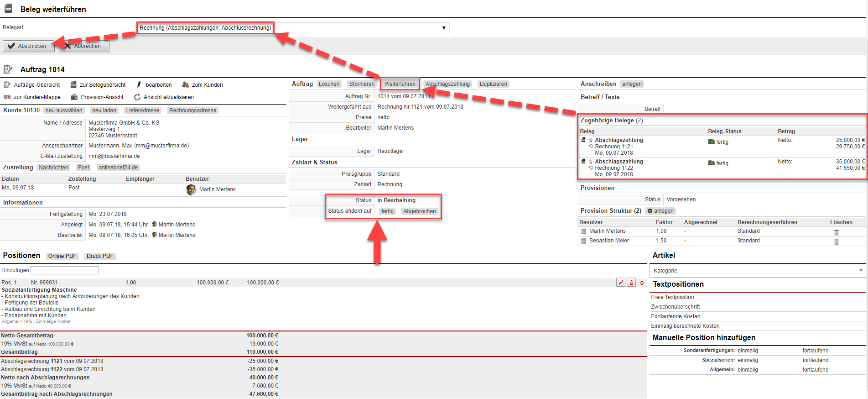Click the Hinzufügen input field
Viewport: 868px width, 399px height.
65,270
